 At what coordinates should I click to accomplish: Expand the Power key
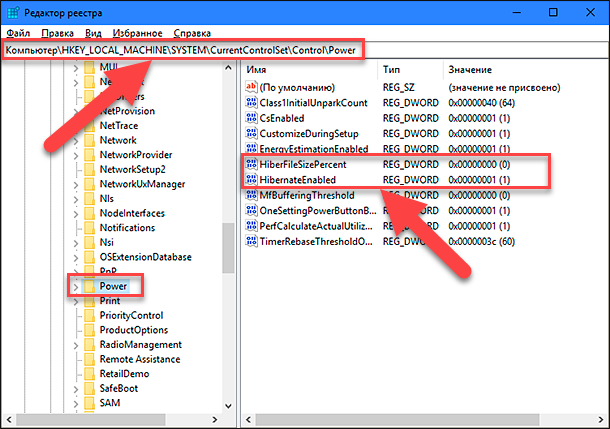pyautogui.click(x=76, y=287)
